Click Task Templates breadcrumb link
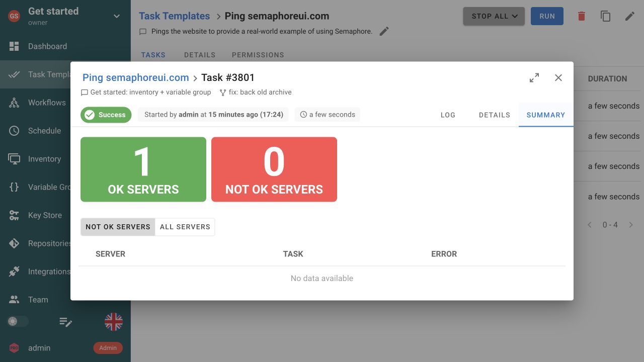This screenshot has height=362, width=644. [175, 16]
